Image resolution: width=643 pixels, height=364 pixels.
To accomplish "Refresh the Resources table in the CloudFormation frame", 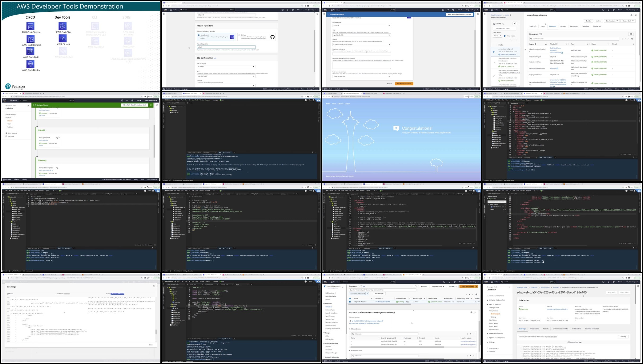I will click(x=631, y=34).
